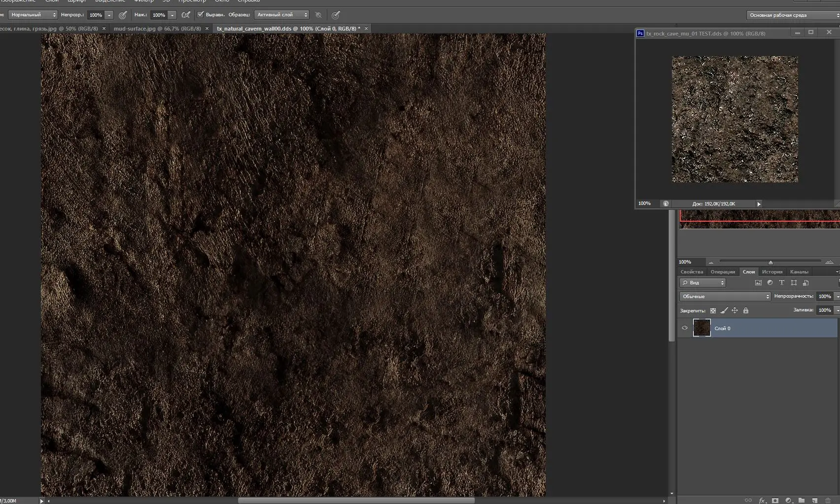Filter layers by smart object icon
Screen dimensions: 840x504
pyautogui.click(x=805, y=283)
